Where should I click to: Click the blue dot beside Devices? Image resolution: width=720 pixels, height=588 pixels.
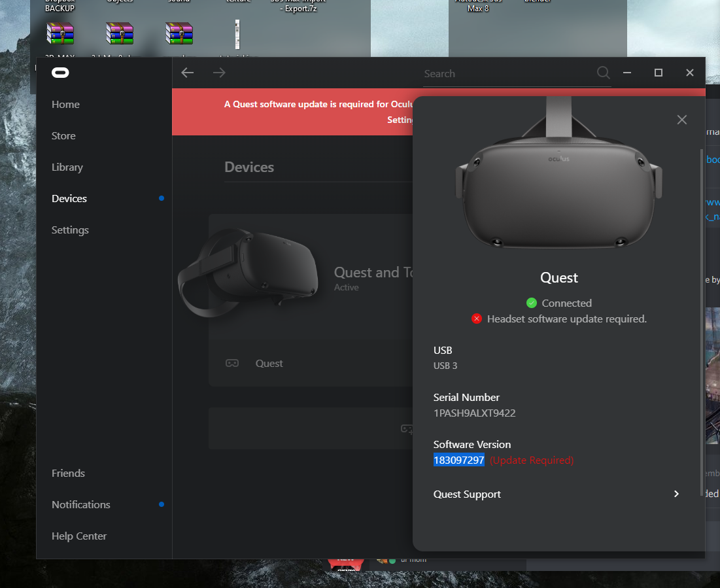(162, 198)
